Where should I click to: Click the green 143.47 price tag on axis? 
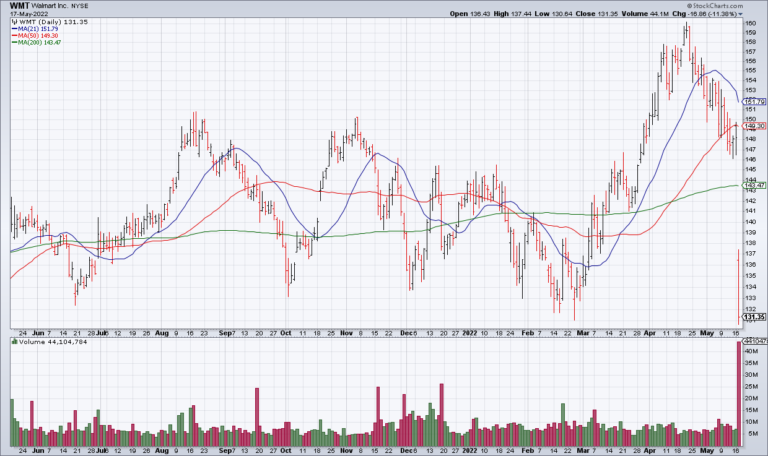754,185
